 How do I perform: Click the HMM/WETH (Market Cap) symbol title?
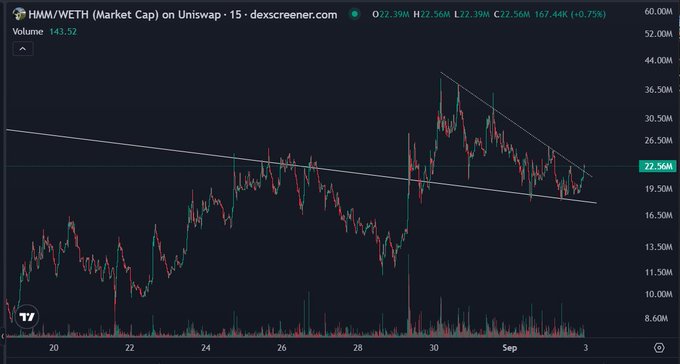pyautogui.click(x=183, y=15)
